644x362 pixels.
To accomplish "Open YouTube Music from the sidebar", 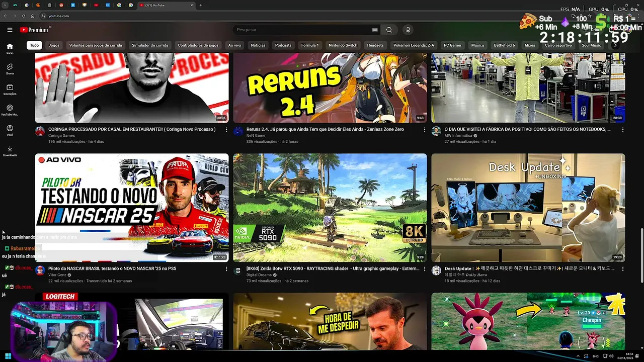I will [x=10, y=110].
